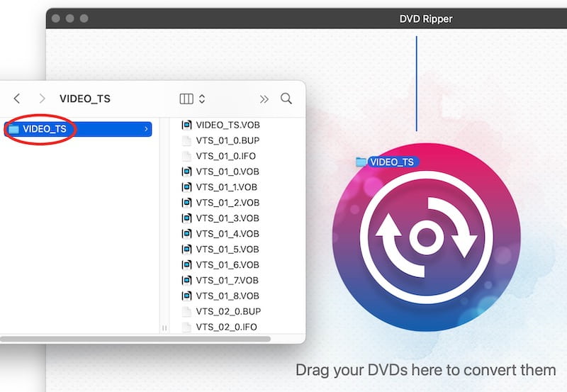
Task: Click DVD Ripper disc convert icon
Action: pos(427,237)
